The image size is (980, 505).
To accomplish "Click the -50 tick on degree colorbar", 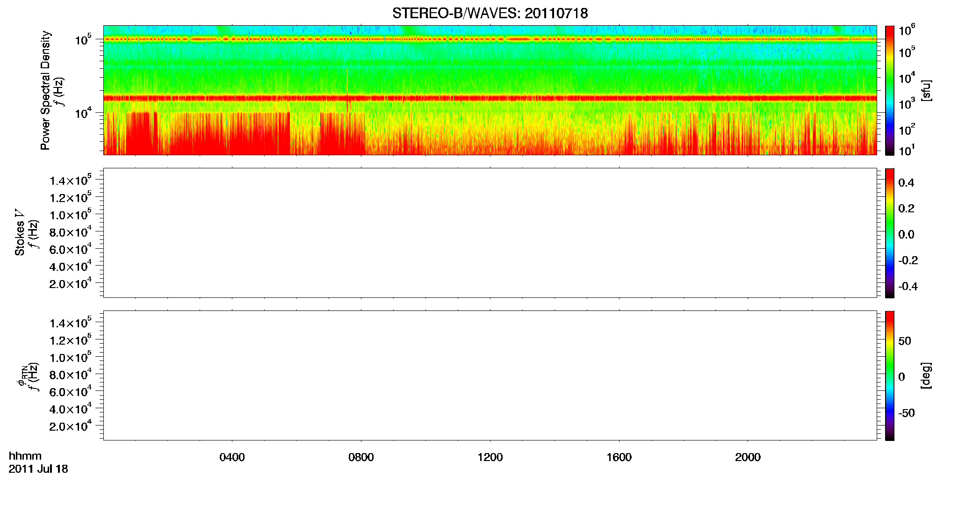I will (906, 413).
